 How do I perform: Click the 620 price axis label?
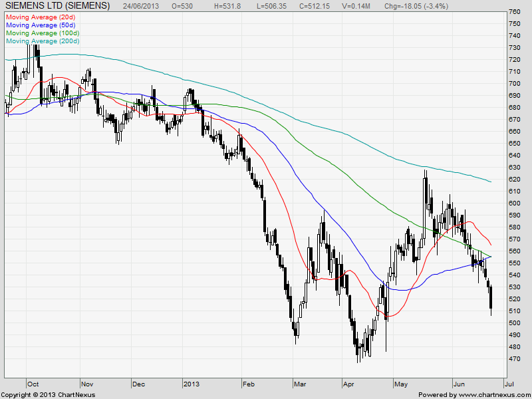pyautogui.click(x=515, y=180)
